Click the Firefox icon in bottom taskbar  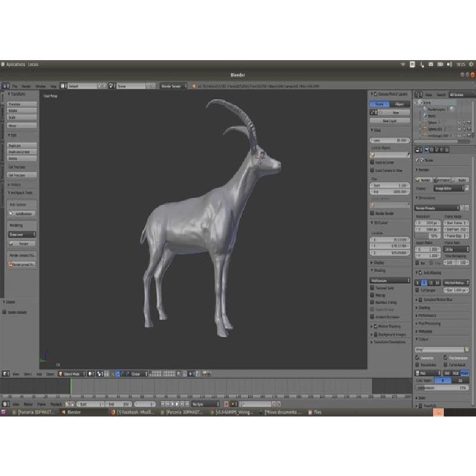click(x=113, y=412)
